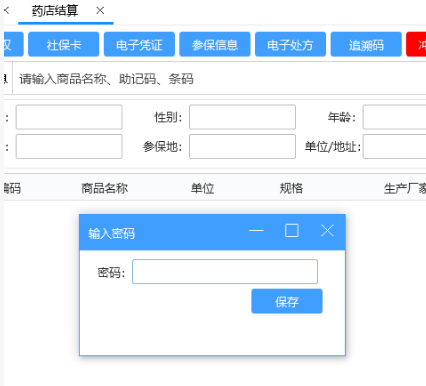Open the 电子凭证 option
Viewport: 426px width, 386px height.
[x=139, y=44]
